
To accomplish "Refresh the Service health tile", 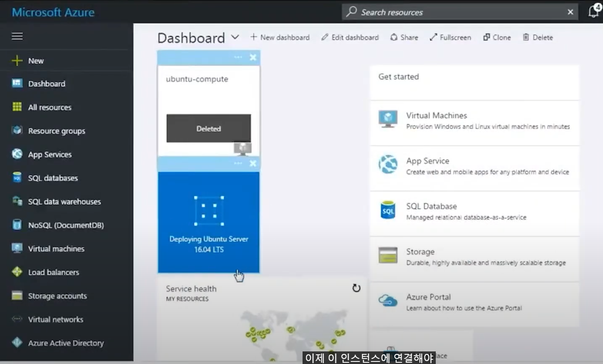I will [x=356, y=288].
